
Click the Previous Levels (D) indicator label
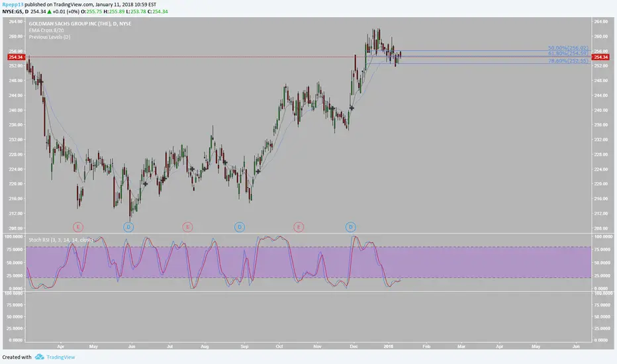coord(50,37)
